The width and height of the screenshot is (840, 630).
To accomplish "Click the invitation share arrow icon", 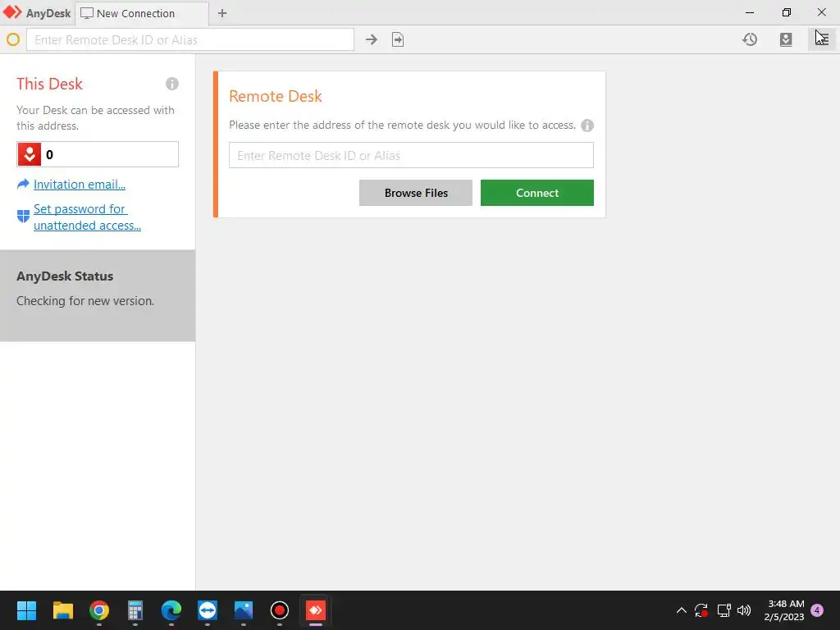I will [23, 185].
